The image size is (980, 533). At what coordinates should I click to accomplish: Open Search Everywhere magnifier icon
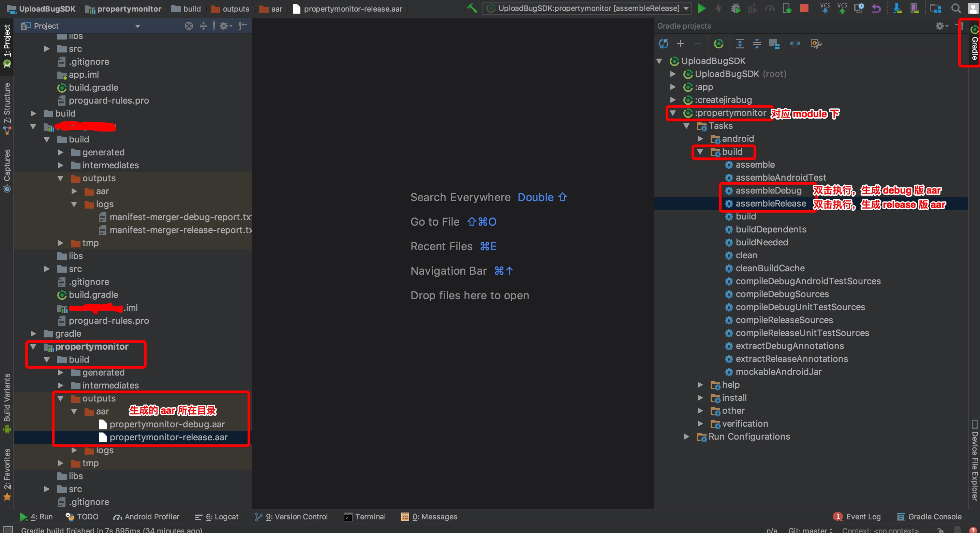pos(956,9)
